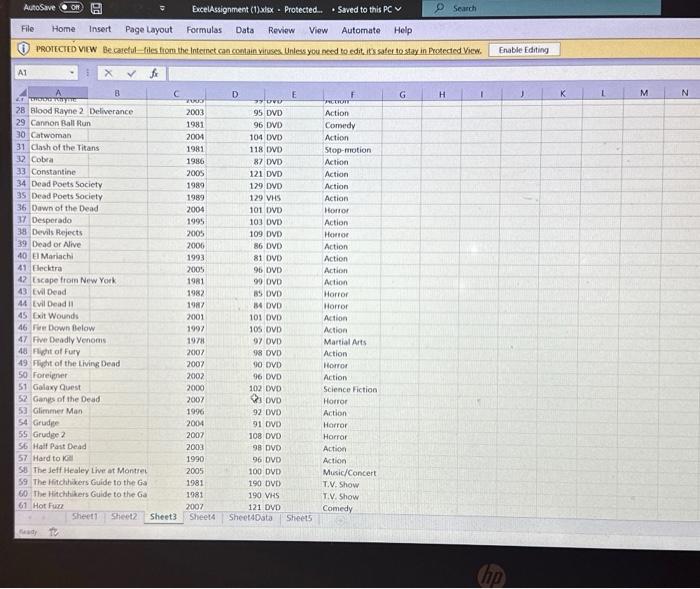
Task: Click the Select All corner triangle
Action: (x=22, y=93)
